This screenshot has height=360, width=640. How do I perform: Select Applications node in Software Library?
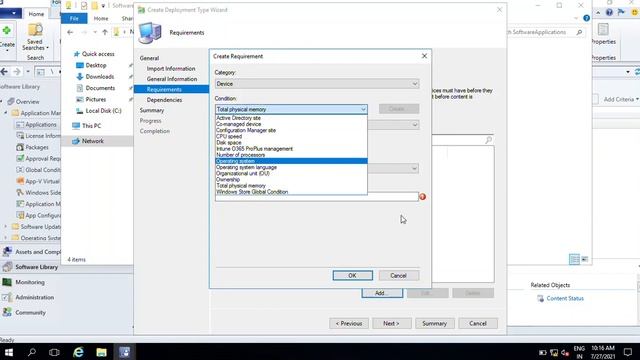[x=41, y=124]
